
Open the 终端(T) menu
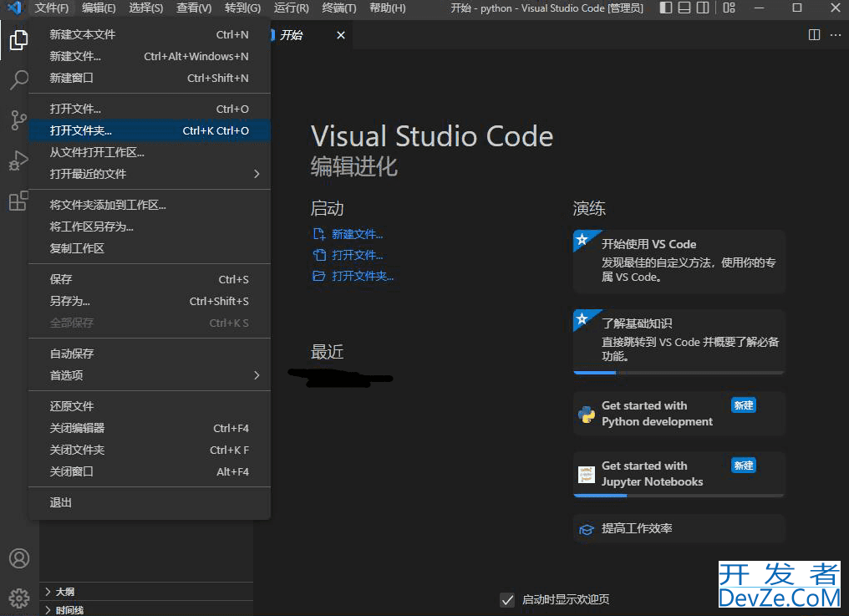(339, 8)
